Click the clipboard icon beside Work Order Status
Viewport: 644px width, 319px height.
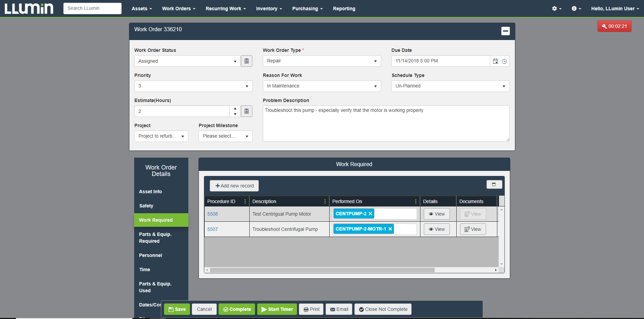(x=246, y=61)
